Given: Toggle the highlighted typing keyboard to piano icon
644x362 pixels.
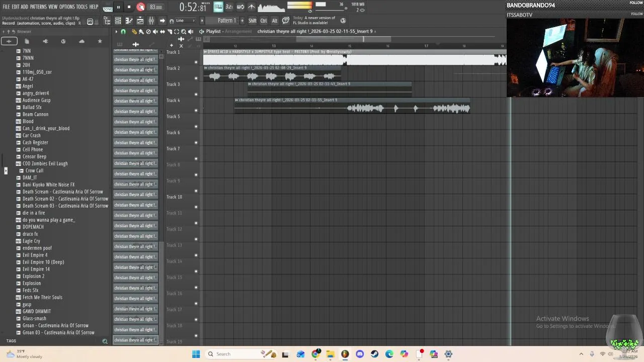Looking at the screenshot, I should click(x=218, y=7).
